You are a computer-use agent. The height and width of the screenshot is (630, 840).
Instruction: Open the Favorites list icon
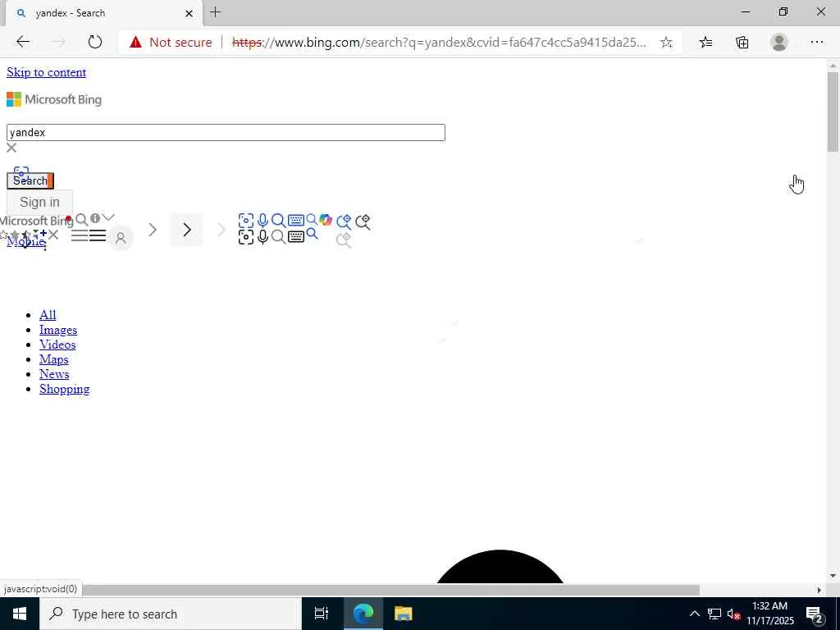[x=705, y=43]
